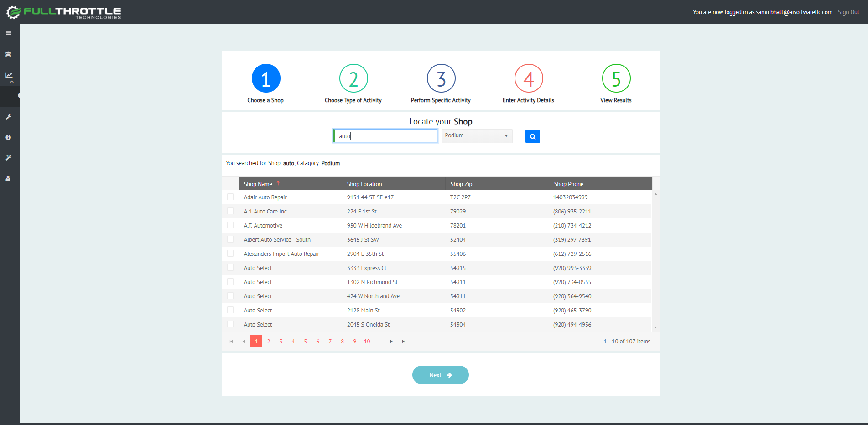Click the '1 - 10 of 107 items' text
This screenshot has width=868, height=425.
point(627,342)
